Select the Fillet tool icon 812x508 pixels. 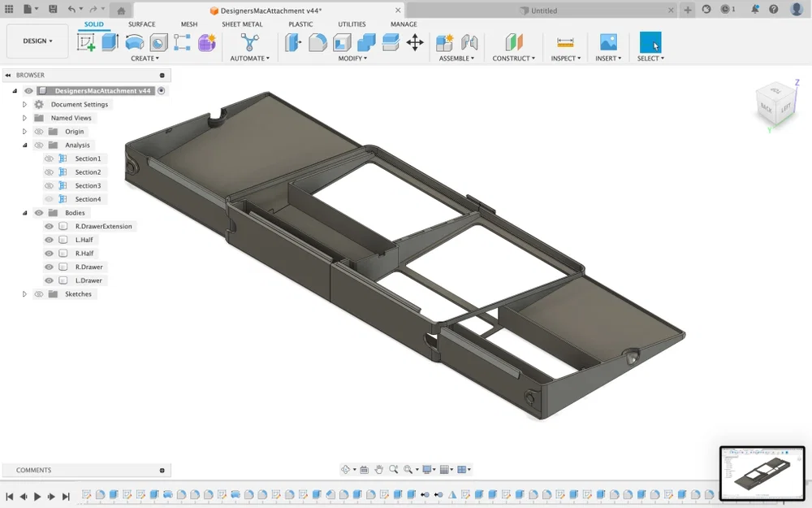pos(317,42)
